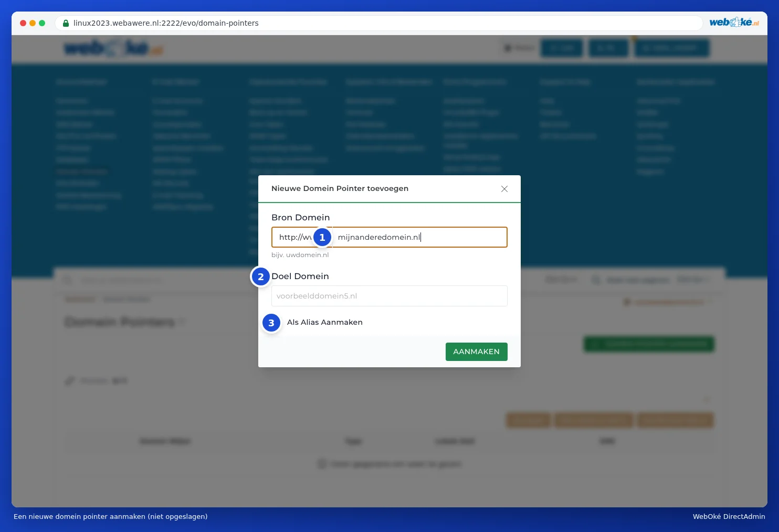Viewport: 779px width, 532px height.
Task: Open the Doel Domein field
Action: coord(389,296)
